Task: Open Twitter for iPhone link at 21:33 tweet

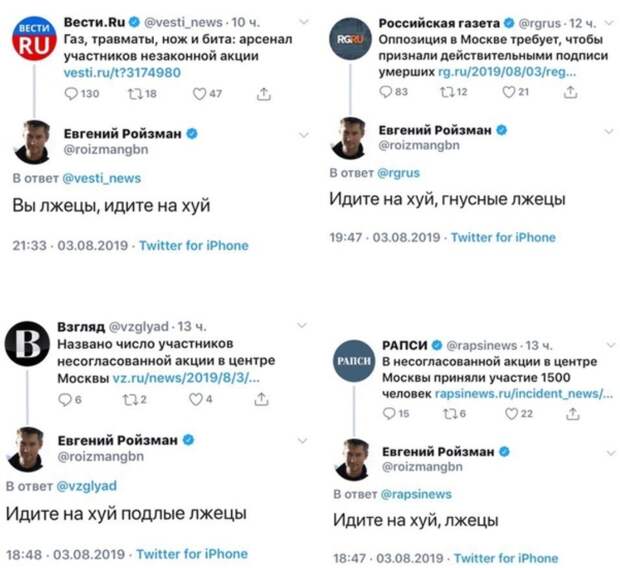Action: click(x=194, y=246)
